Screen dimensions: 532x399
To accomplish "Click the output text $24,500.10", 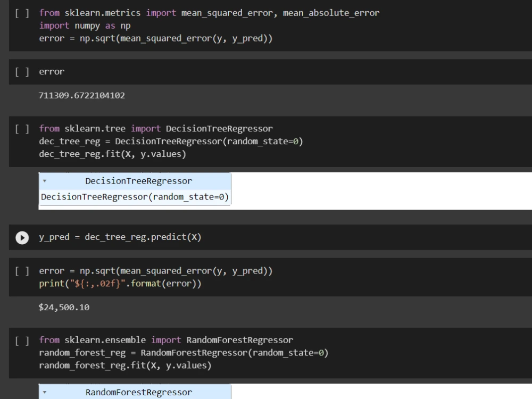I will point(64,307).
